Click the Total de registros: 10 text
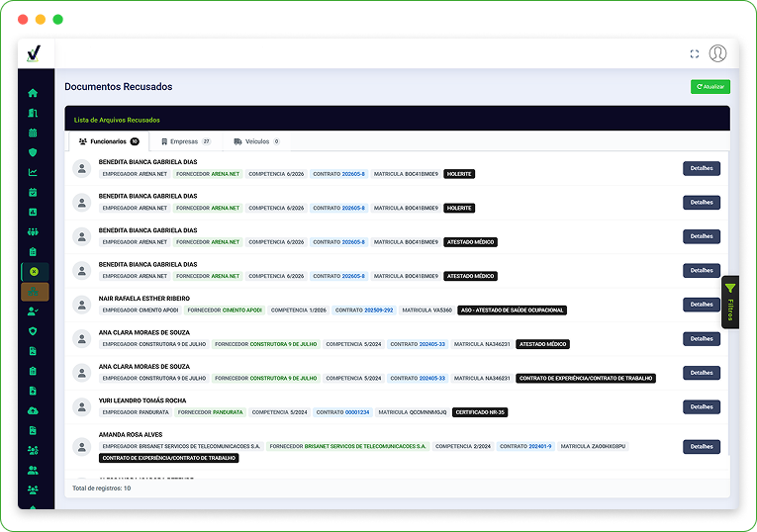757x532 pixels. point(101,488)
